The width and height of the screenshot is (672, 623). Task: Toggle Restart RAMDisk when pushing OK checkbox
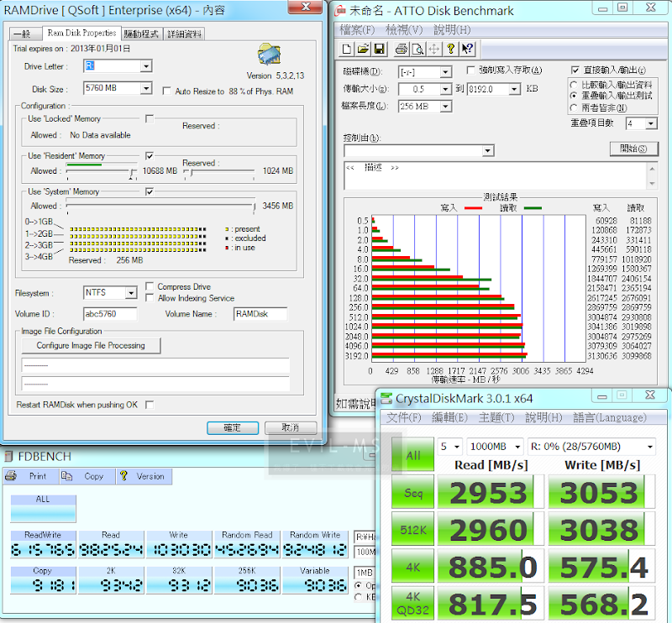150,405
